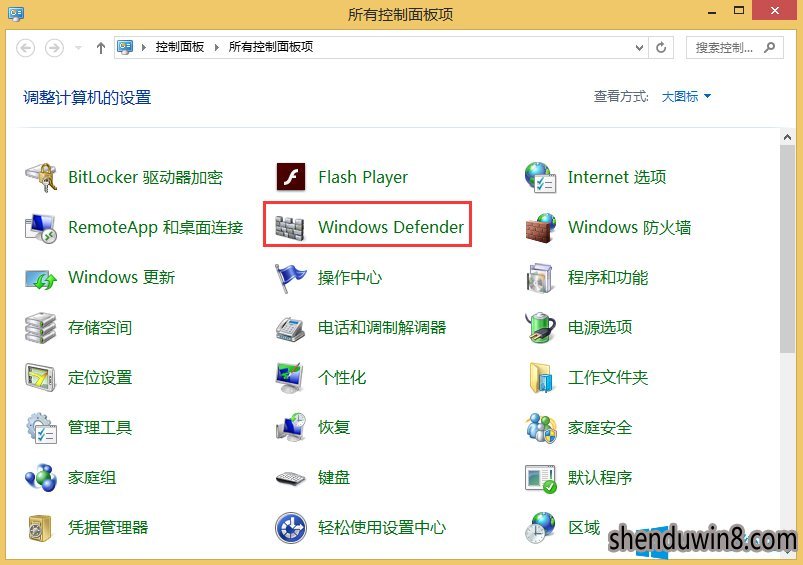Click the Internet Options globe icon
Image resolution: width=803 pixels, height=565 pixels.
click(540, 177)
